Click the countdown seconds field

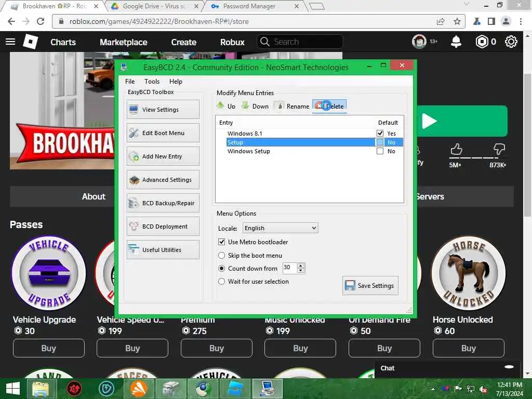[x=289, y=268]
